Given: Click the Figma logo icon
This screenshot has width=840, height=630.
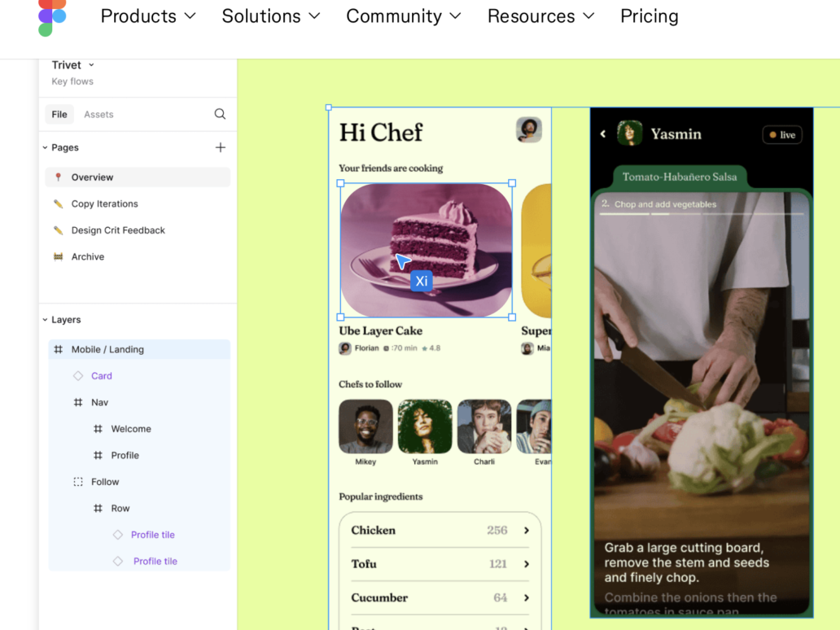Looking at the screenshot, I should (52, 17).
